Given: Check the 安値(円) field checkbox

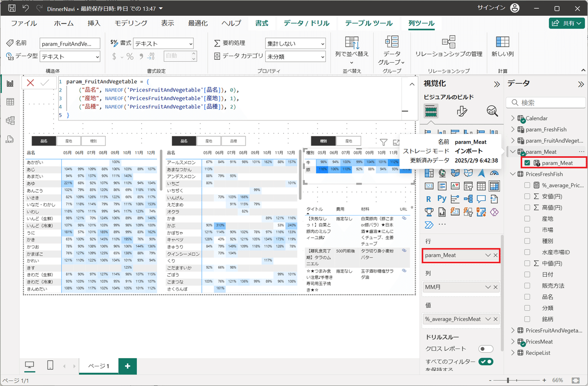Looking at the screenshot, I should coord(527,196).
